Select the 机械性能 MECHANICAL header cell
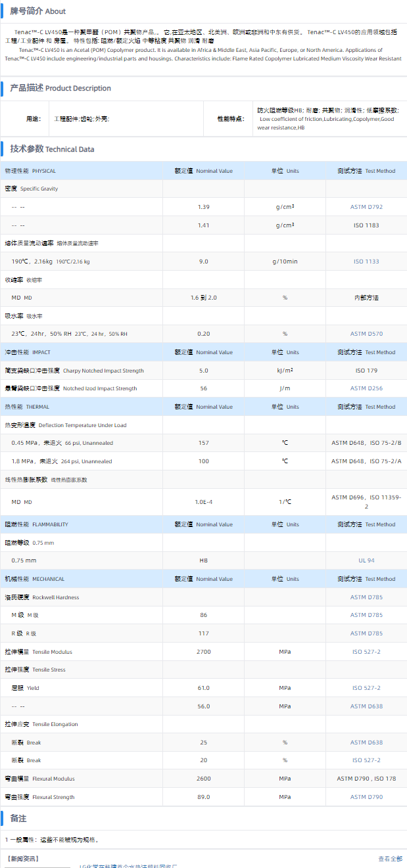This screenshot has height=868, width=407. pyautogui.click(x=82, y=579)
